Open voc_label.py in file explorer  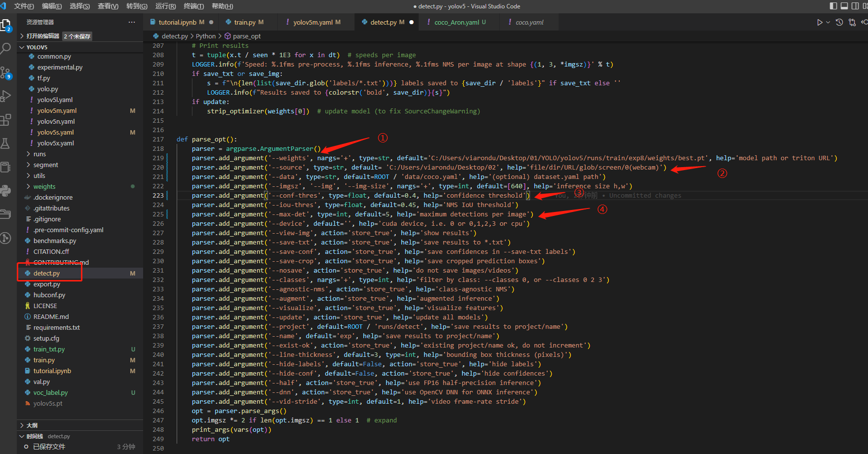pyautogui.click(x=50, y=392)
